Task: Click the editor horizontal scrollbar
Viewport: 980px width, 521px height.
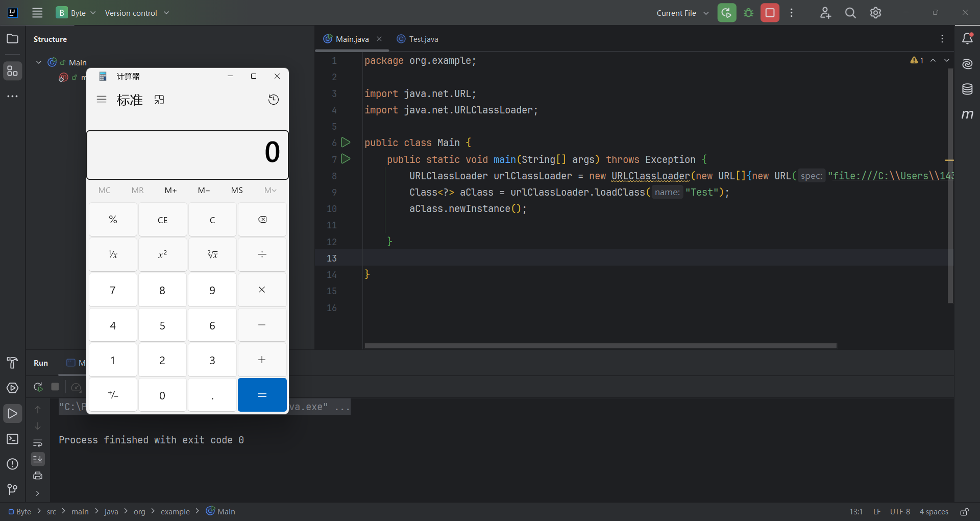Action: 600,346
